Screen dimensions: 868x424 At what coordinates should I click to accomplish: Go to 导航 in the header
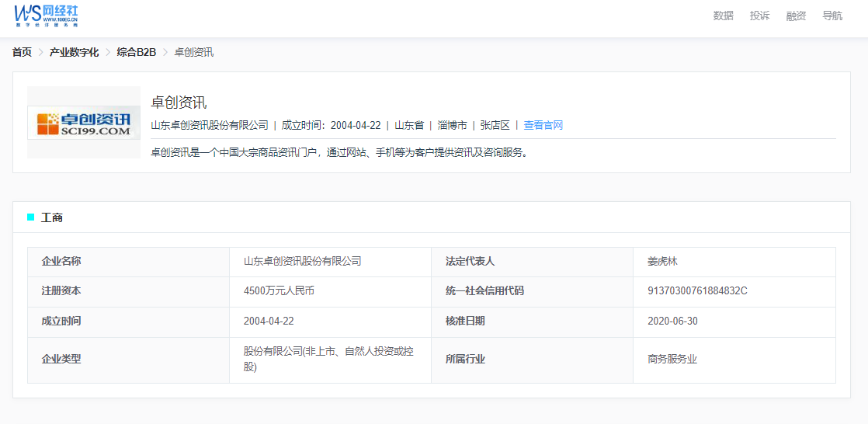click(832, 16)
